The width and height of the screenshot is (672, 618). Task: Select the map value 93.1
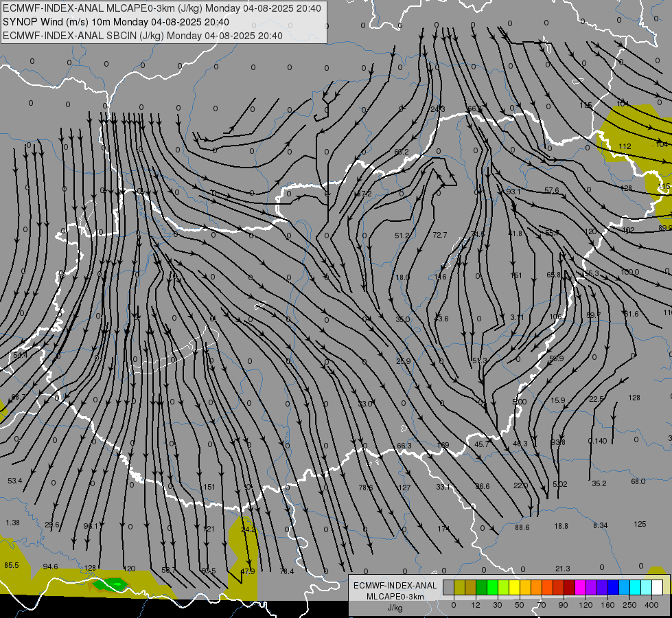[513, 192]
